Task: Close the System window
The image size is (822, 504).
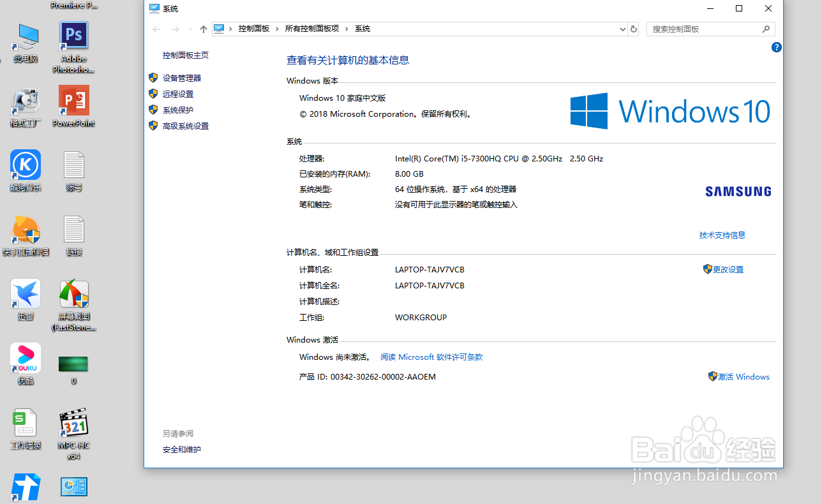Action: 768,8
